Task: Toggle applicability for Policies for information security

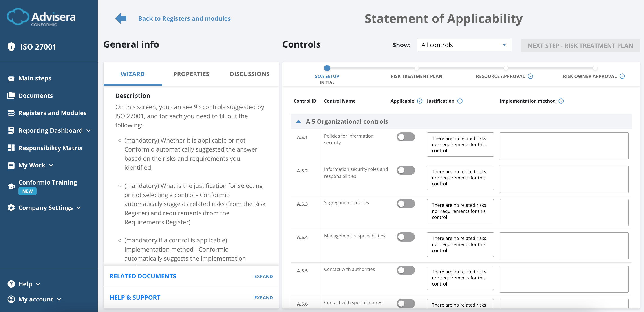Action: click(x=406, y=137)
